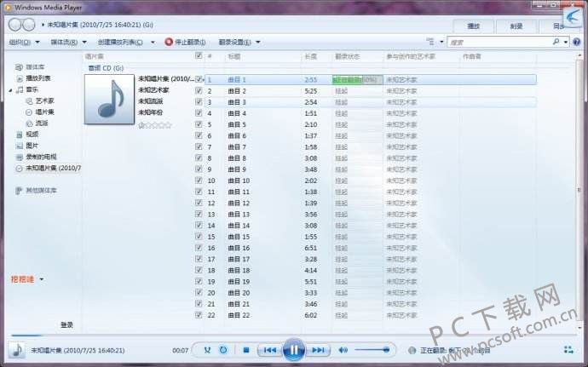
Task: Click the view options icon beside search
Action: tap(430, 42)
